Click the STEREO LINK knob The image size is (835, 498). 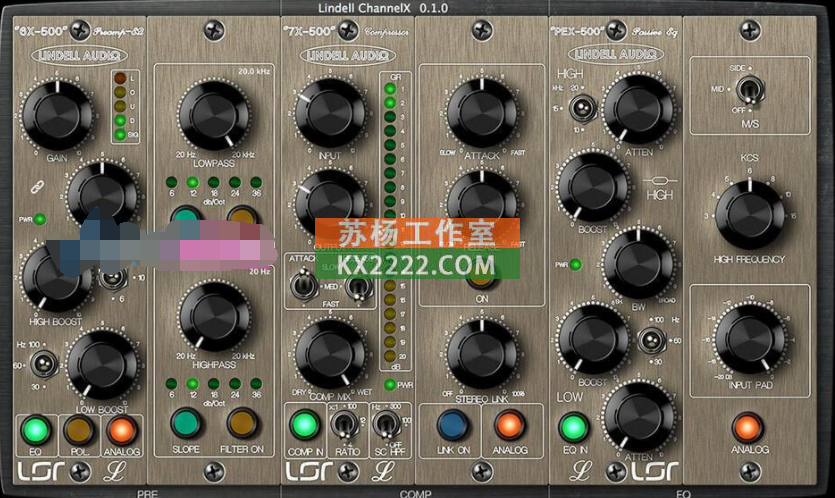point(482,354)
